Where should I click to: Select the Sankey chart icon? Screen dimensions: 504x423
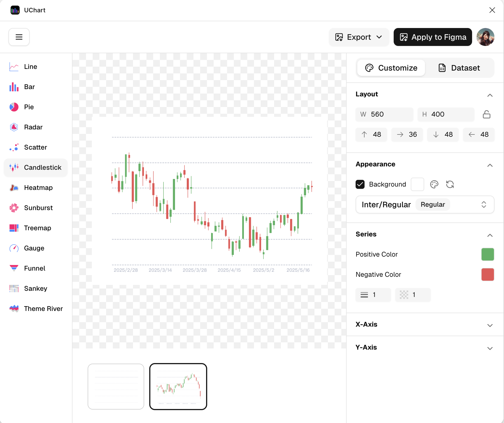pyautogui.click(x=14, y=289)
